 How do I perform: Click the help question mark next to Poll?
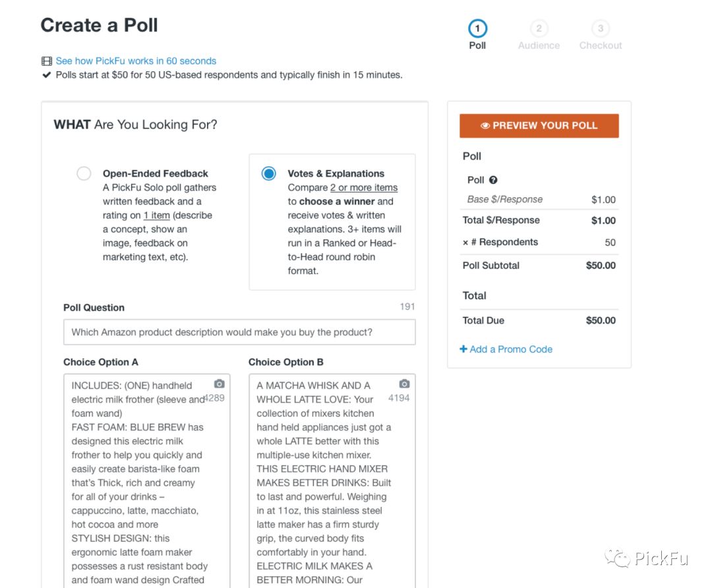tap(493, 180)
